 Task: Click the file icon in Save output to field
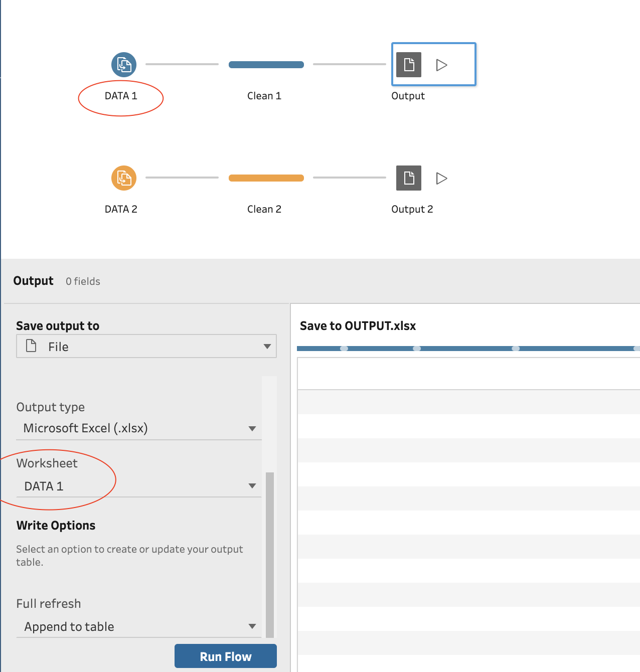[x=31, y=346]
